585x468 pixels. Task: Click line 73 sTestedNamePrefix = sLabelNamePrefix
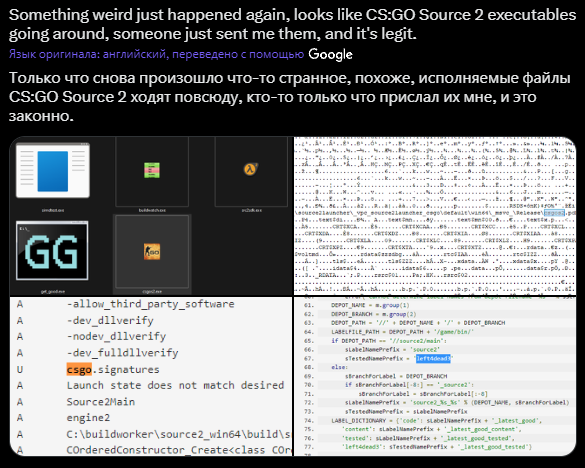[406, 412]
